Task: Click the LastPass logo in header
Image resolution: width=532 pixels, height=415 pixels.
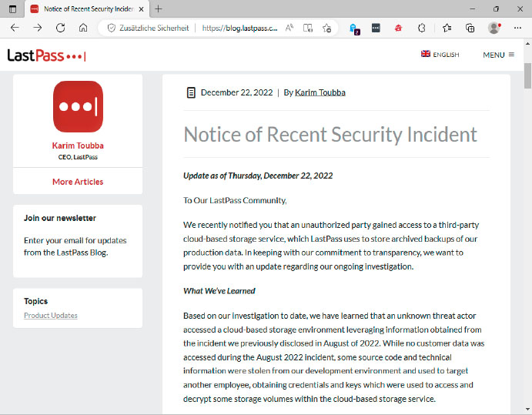Action: 46,55
